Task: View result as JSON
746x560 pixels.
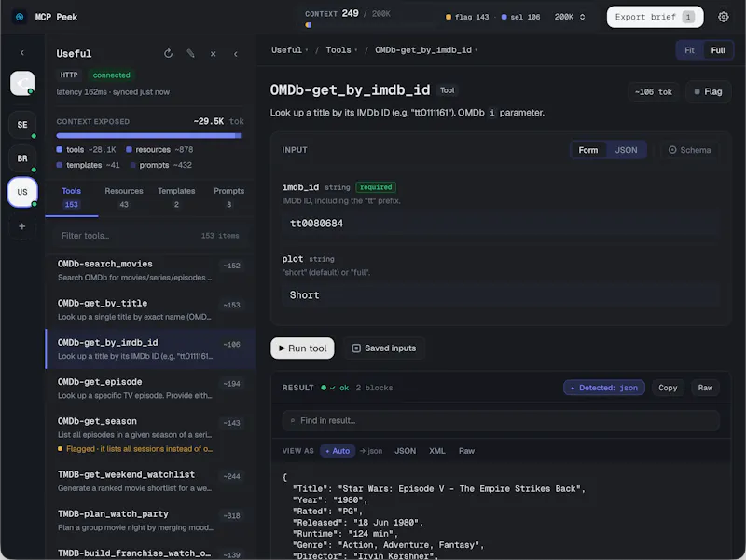Action: 406,451
